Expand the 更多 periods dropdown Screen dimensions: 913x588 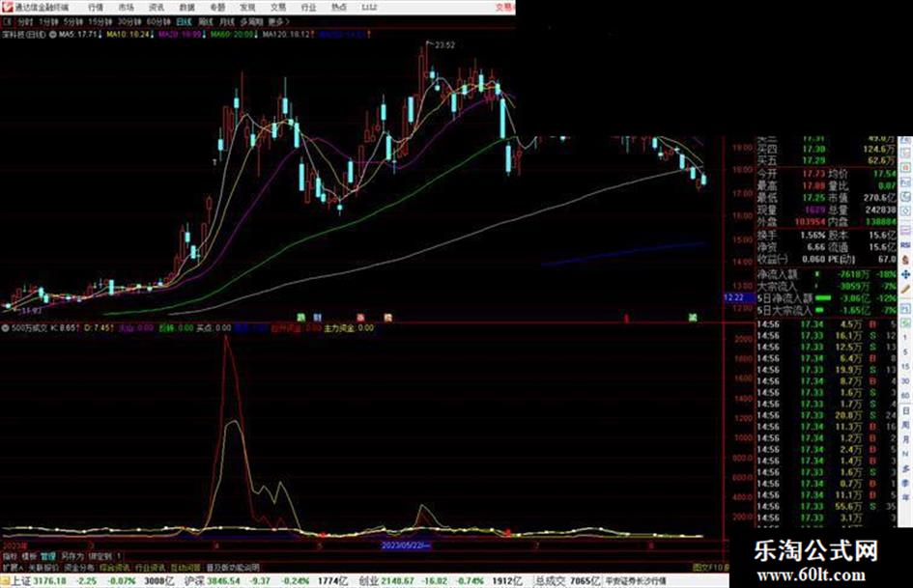[x=278, y=21]
